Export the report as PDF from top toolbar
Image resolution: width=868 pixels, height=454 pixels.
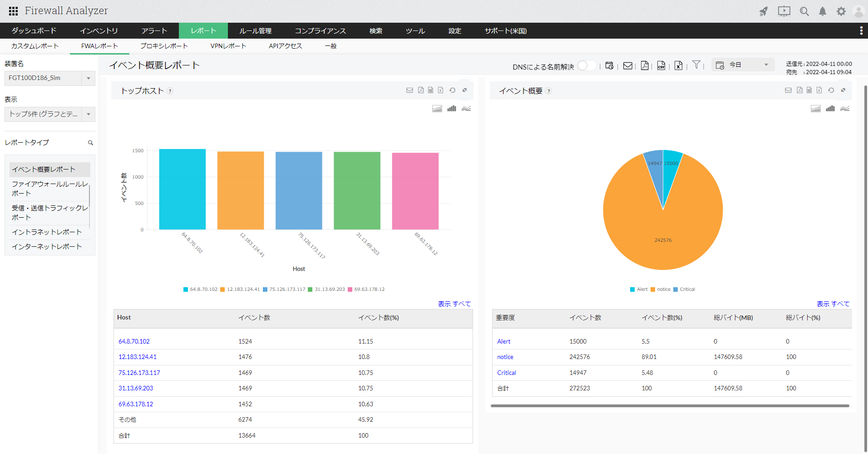[645, 65]
